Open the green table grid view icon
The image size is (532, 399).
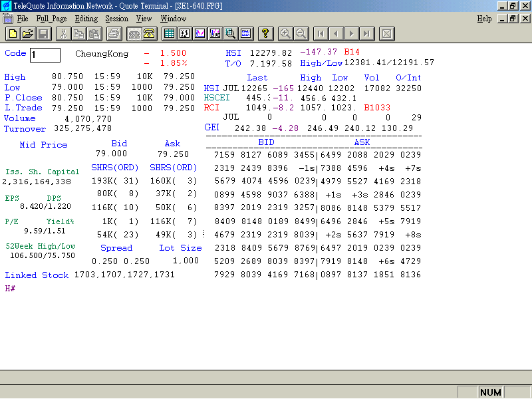(x=169, y=34)
